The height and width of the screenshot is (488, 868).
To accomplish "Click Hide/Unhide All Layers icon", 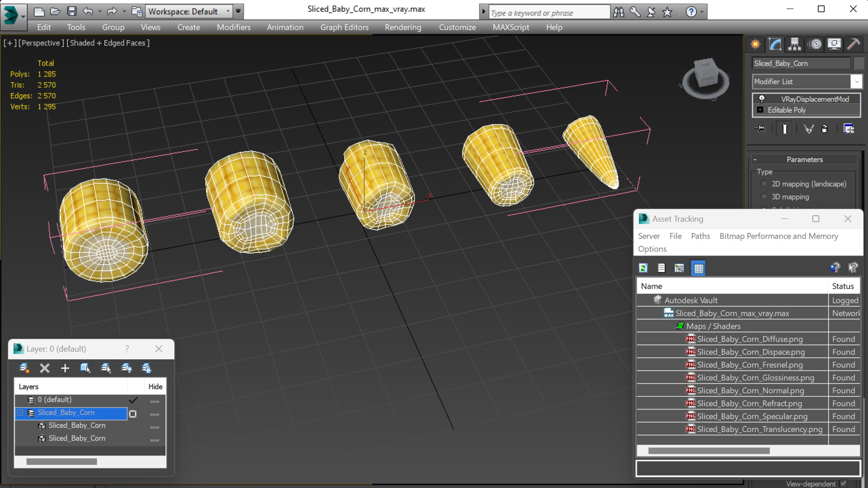I will click(127, 368).
